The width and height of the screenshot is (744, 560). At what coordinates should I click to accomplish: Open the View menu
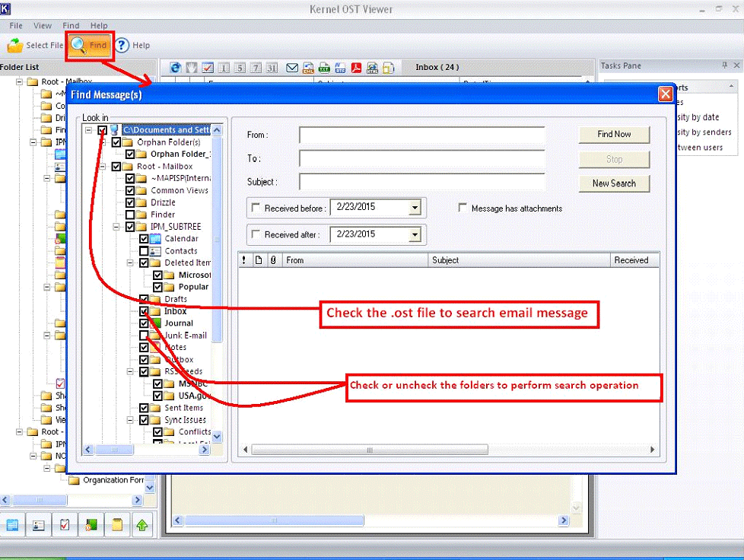[43, 26]
